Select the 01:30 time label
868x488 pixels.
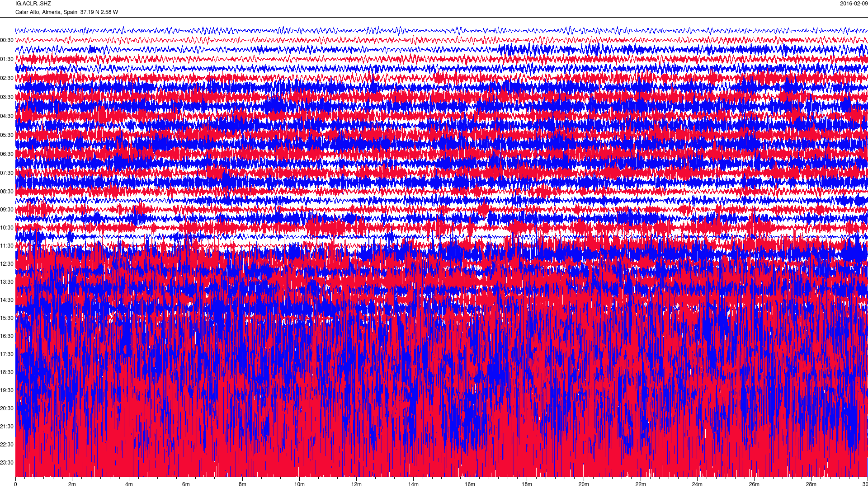point(7,59)
